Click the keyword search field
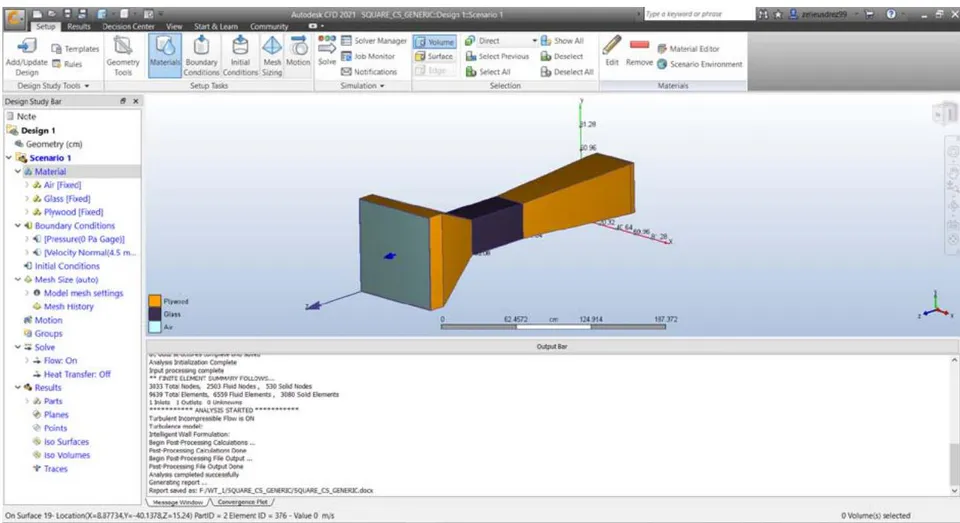This screenshot has height=523, width=960. (697, 13)
